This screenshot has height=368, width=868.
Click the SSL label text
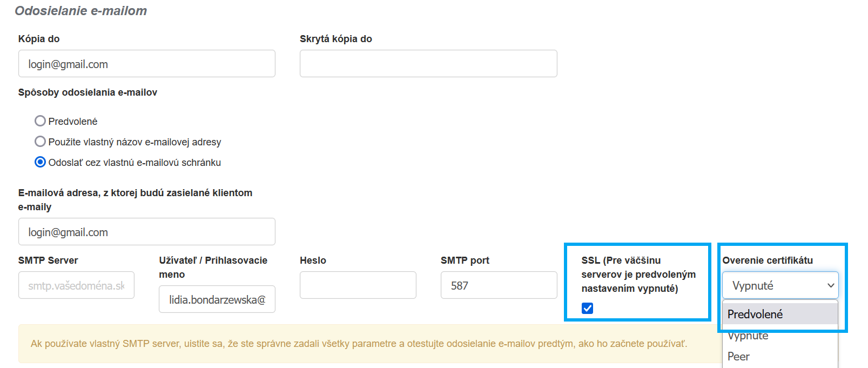tap(638, 275)
